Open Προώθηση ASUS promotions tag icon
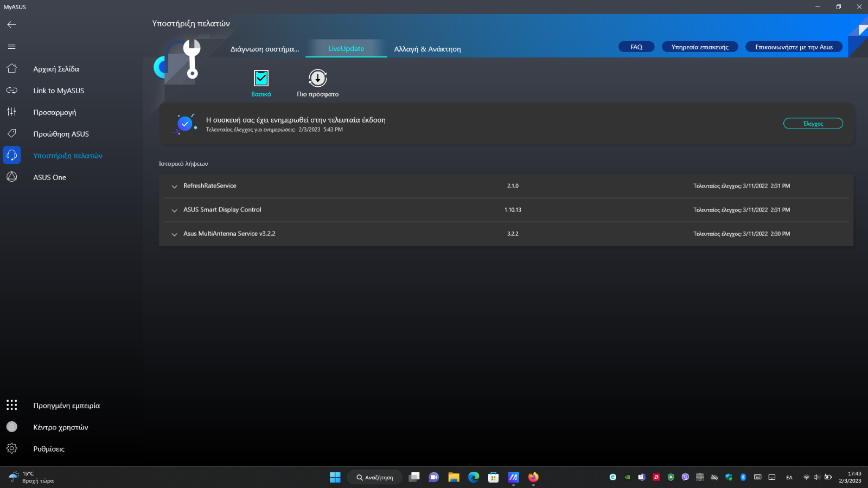This screenshot has height=488, width=868. (x=11, y=133)
